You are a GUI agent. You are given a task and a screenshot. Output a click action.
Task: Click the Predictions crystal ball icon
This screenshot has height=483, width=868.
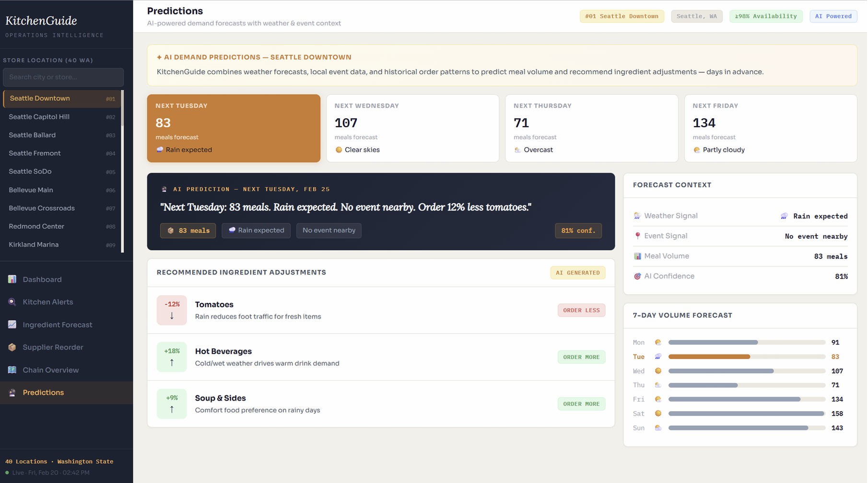pos(12,392)
